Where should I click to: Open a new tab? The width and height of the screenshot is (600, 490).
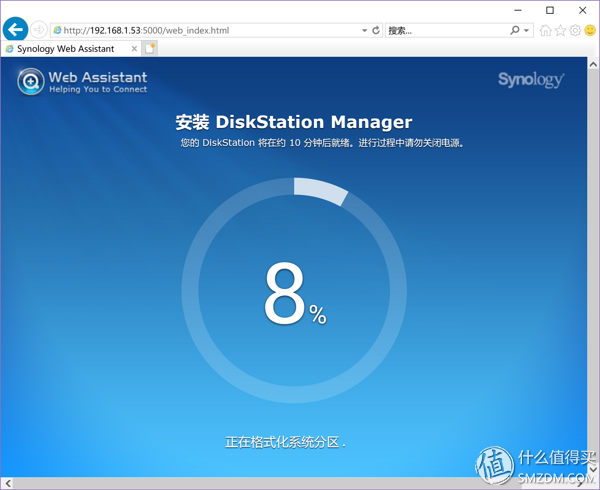pos(150,48)
